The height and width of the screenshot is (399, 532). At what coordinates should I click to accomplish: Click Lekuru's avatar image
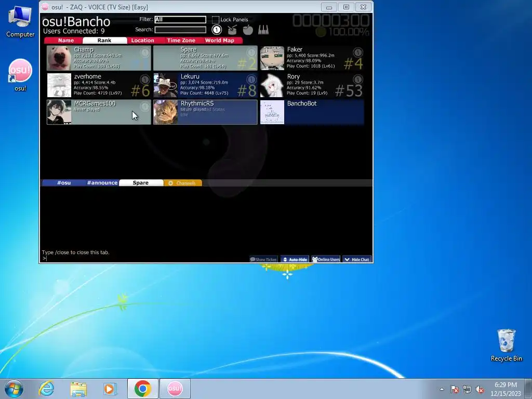click(166, 85)
